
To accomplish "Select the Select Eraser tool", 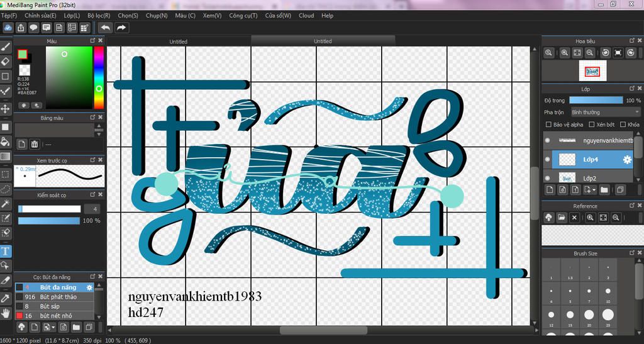I will [5, 232].
